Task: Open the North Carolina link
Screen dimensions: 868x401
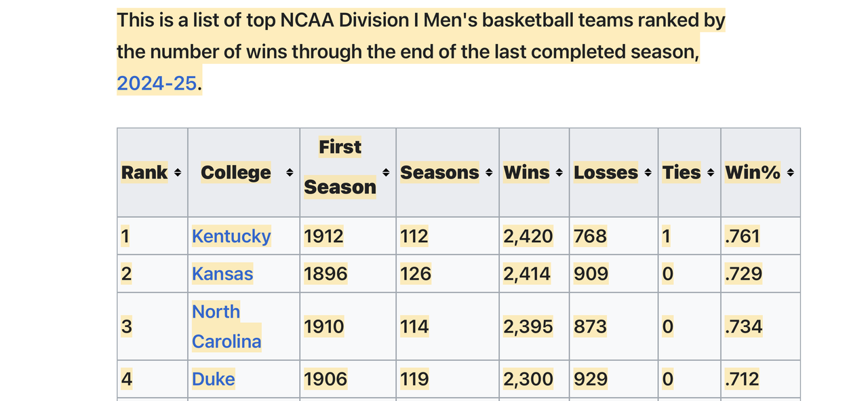Action: click(226, 326)
